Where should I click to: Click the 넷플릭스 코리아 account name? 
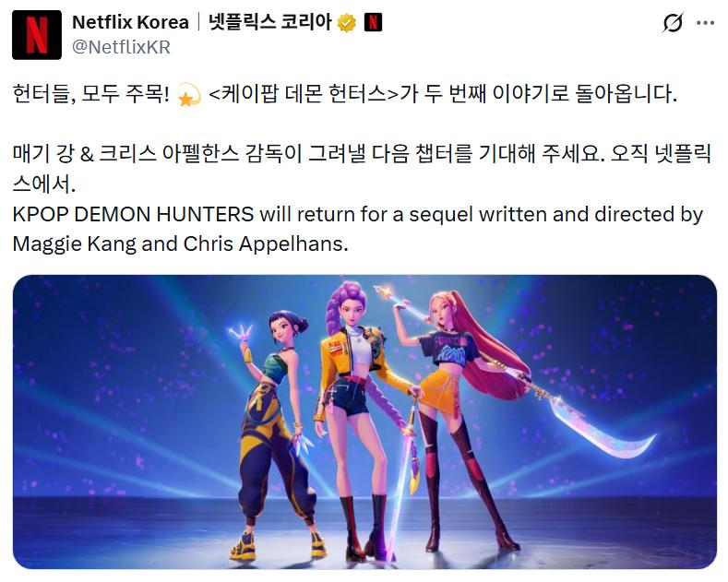(x=269, y=22)
